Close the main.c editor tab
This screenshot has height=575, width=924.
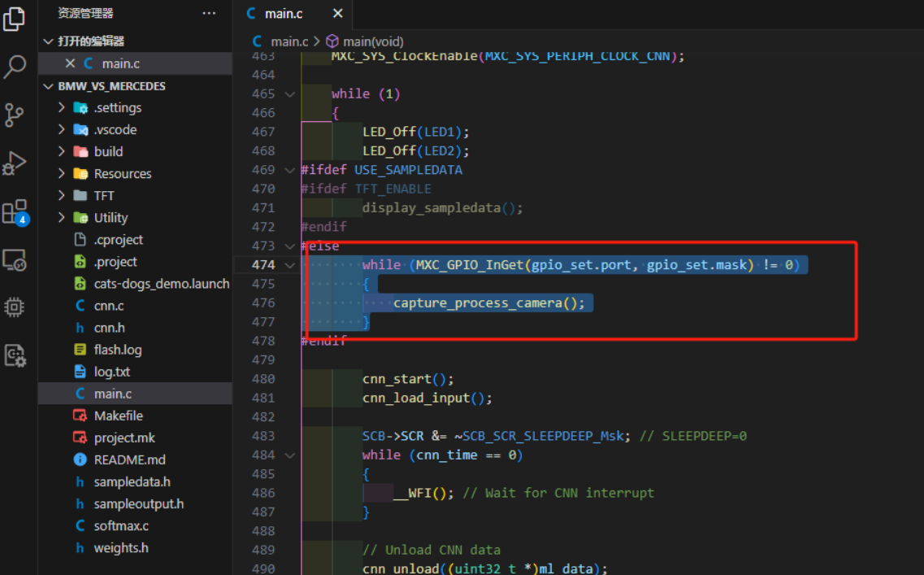pos(337,13)
